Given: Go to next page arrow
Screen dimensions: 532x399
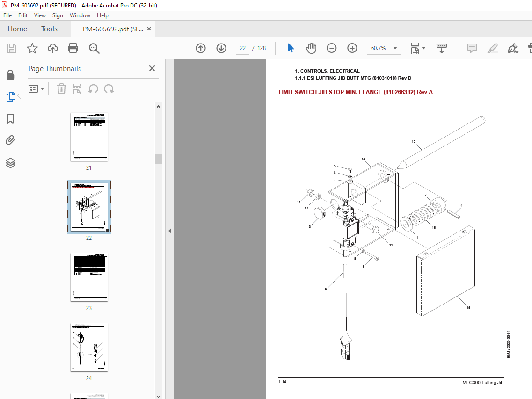Looking at the screenshot, I should pos(221,48).
